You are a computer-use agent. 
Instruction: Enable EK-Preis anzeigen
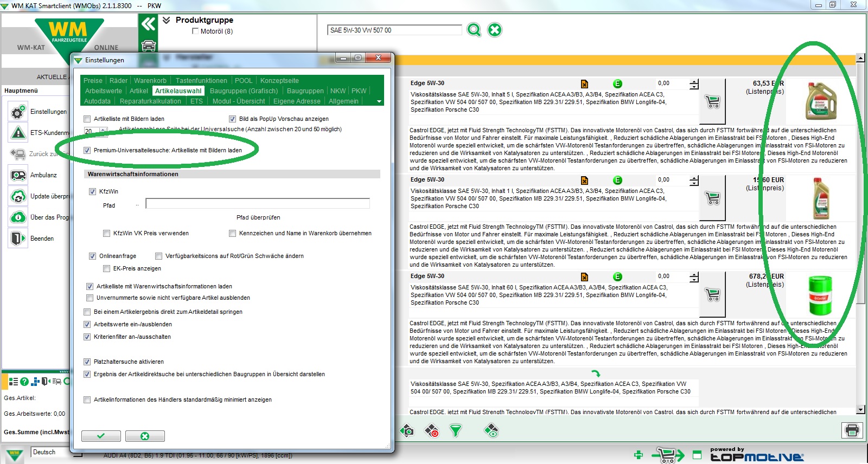[x=107, y=268]
